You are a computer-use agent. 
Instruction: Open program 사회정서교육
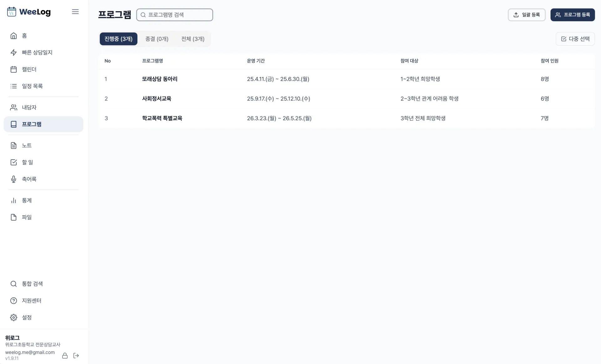click(x=157, y=99)
